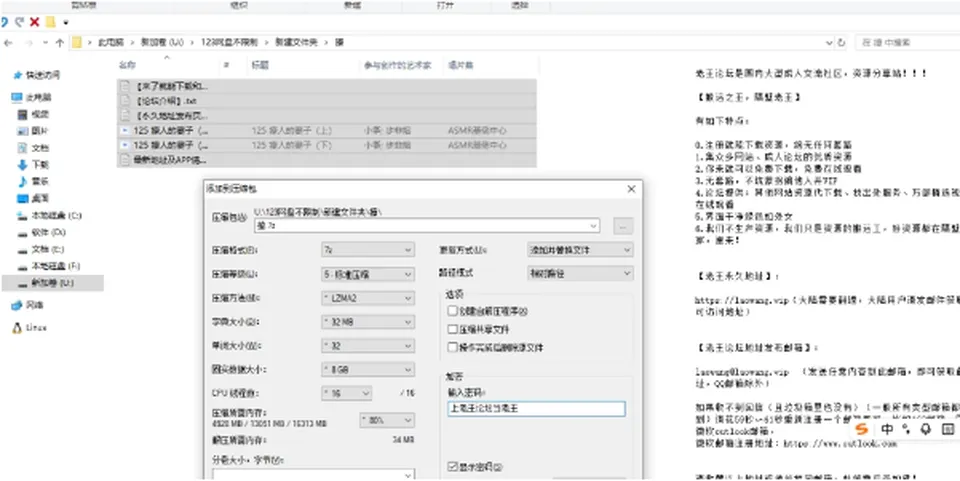Image resolution: width=960 pixels, height=481 pixels.
Task: Click the red X delete icon
Action: (x=34, y=23)
